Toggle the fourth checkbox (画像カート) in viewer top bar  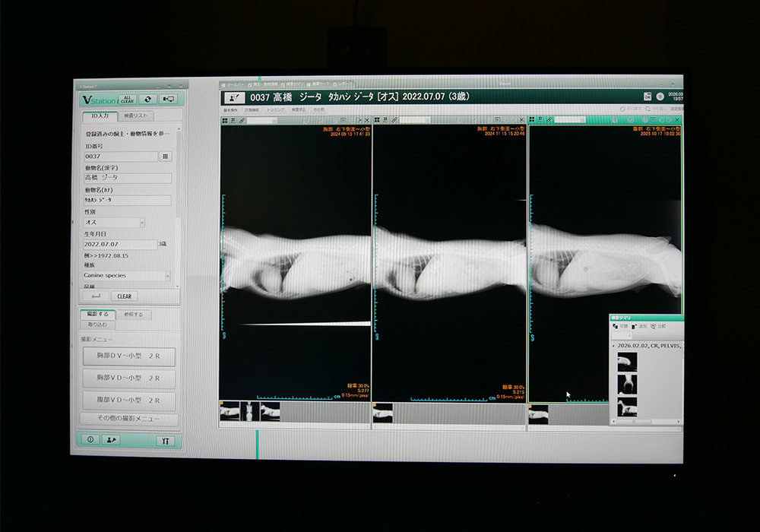[309, 84]
